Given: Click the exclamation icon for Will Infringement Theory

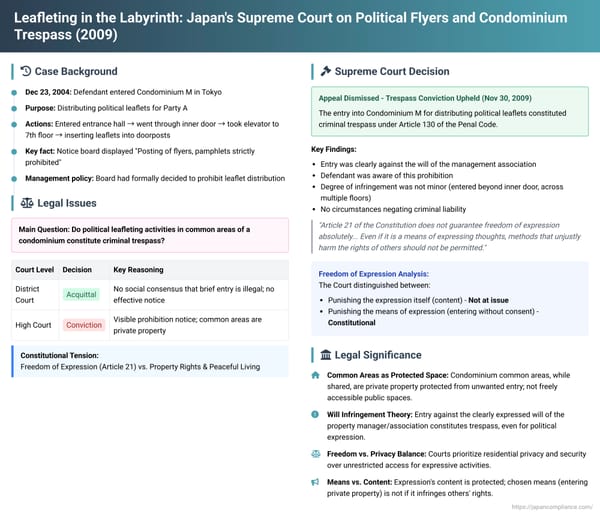Looking at the screenshot, I should pos(318,412).
